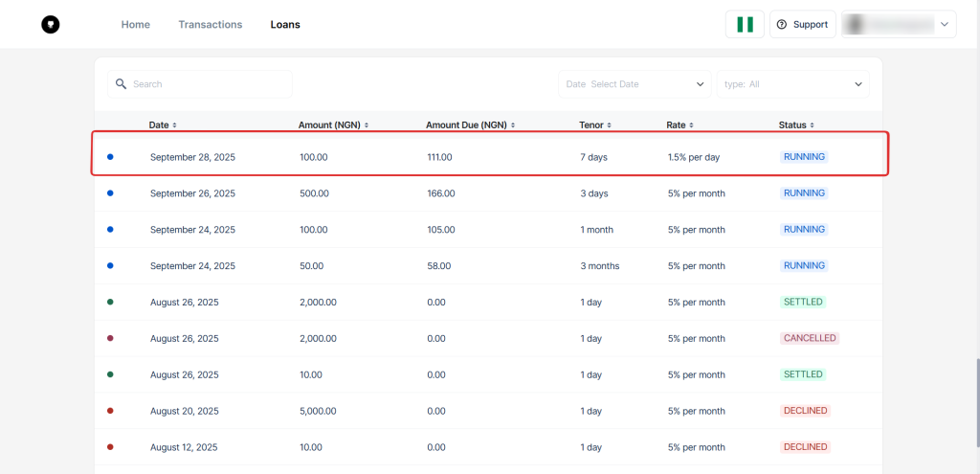Sort by Date column arrows
This screenshot has width=980, height=474.
point(174,125)
